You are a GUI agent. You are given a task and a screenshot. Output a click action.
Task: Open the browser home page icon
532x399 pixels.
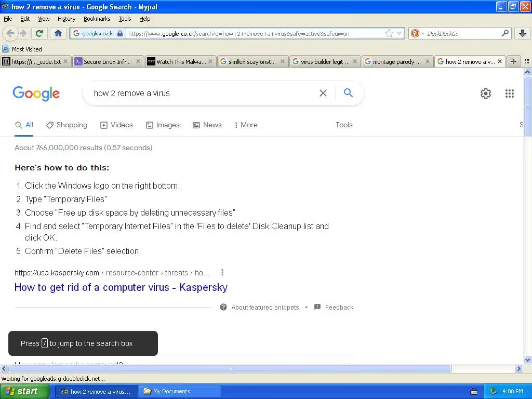tap(58, 33)
